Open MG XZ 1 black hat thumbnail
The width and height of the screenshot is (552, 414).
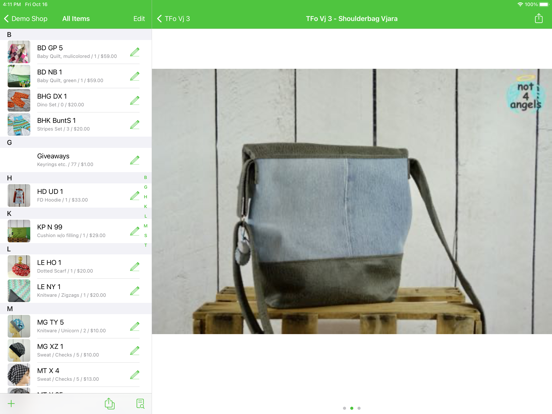click(19, 351)
